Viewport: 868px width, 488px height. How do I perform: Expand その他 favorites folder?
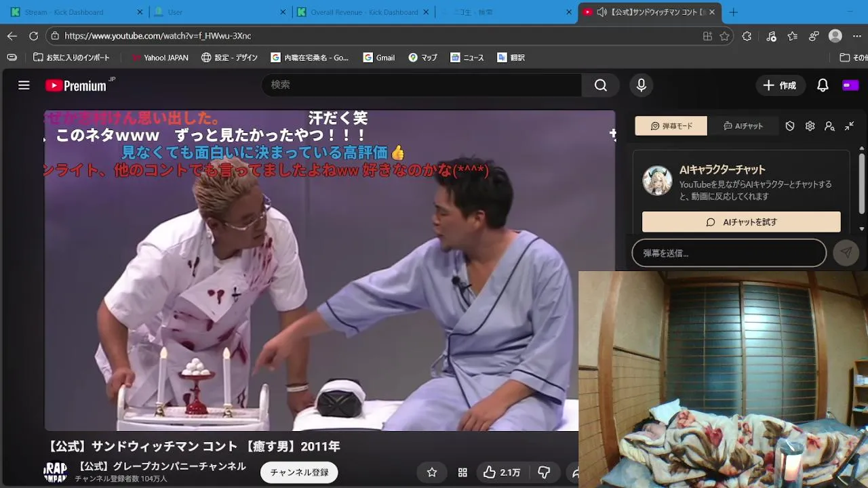[853, 58]
